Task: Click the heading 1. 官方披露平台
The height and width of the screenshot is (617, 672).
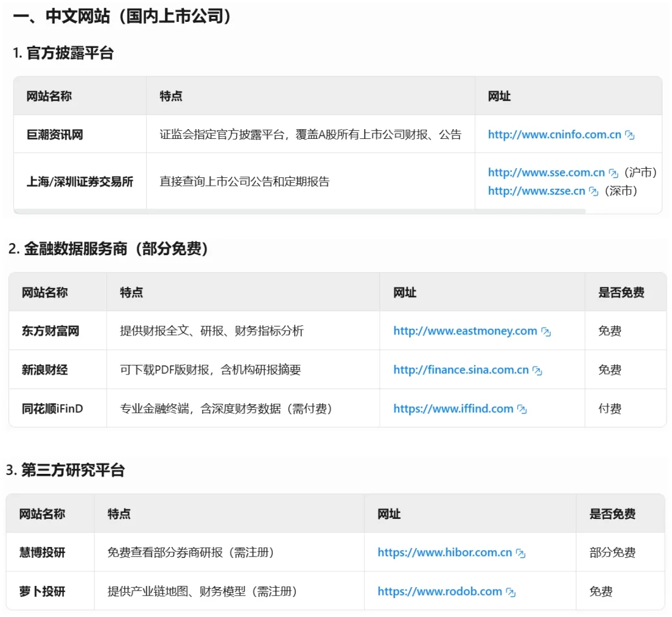Action: (63, 53)
